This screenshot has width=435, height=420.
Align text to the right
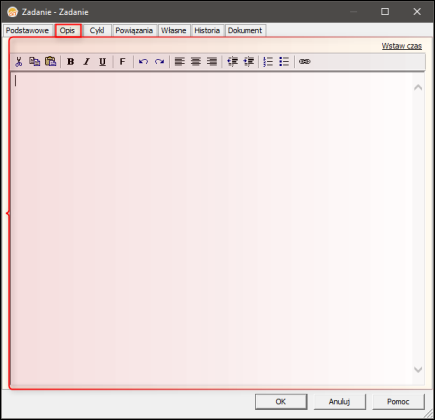[212, 62]
